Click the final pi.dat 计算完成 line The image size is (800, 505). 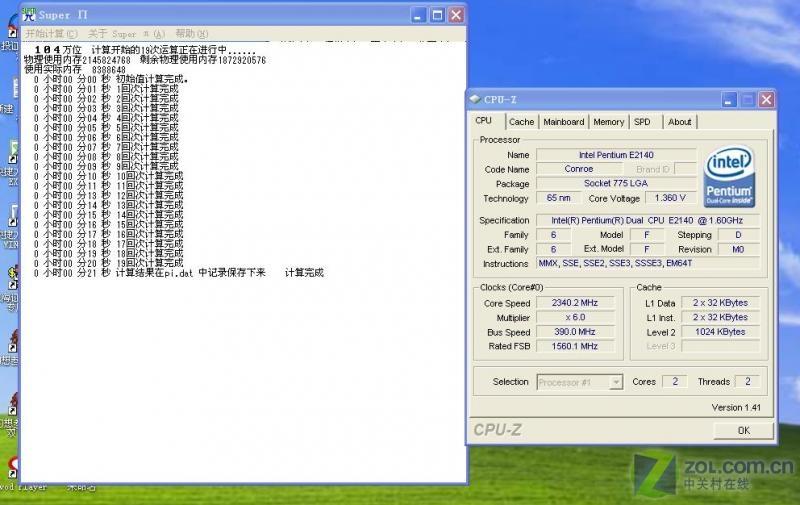tap(179, 273)
